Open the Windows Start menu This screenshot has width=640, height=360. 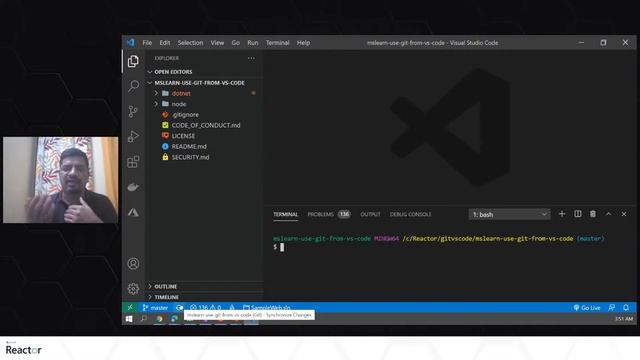point(129,319)
